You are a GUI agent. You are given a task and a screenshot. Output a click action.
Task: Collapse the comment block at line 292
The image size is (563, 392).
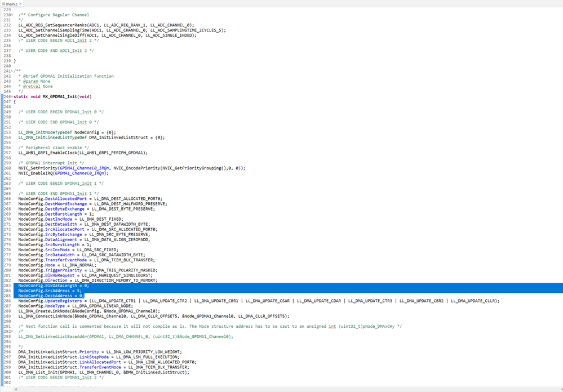click(12, 331)
